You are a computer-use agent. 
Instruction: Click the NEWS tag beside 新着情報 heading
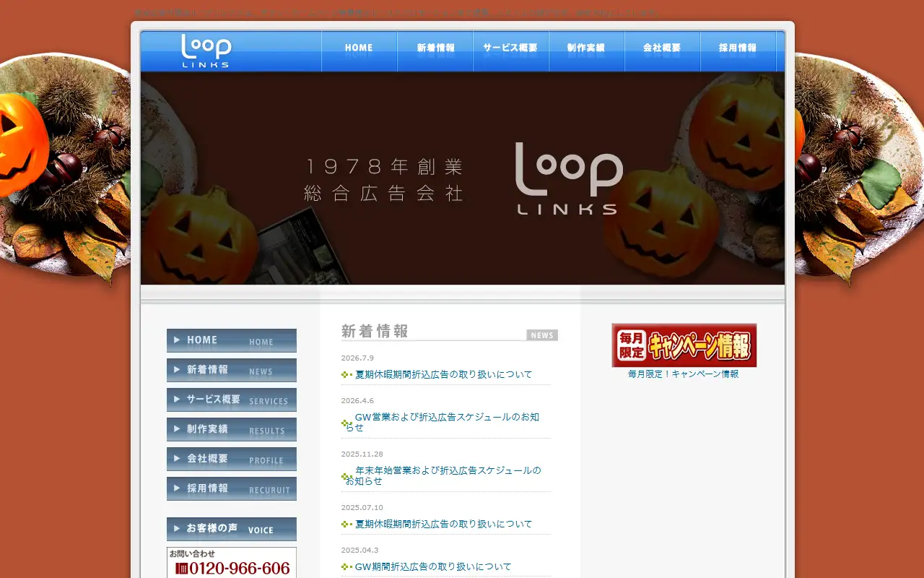pyautogui.click(x=542, y=335)
